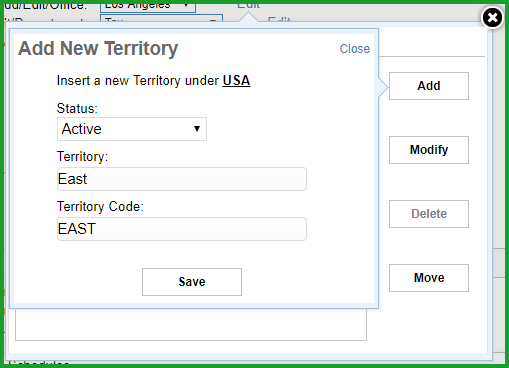Click the Territory Code: label
The image size is (509, 368).
click(x=100, y=207)
